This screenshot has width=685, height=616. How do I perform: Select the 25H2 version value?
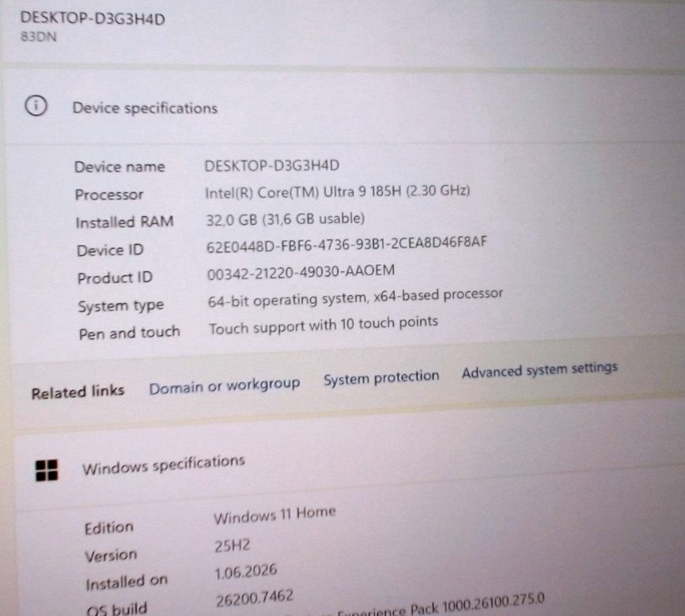click(x=233, y=546)
